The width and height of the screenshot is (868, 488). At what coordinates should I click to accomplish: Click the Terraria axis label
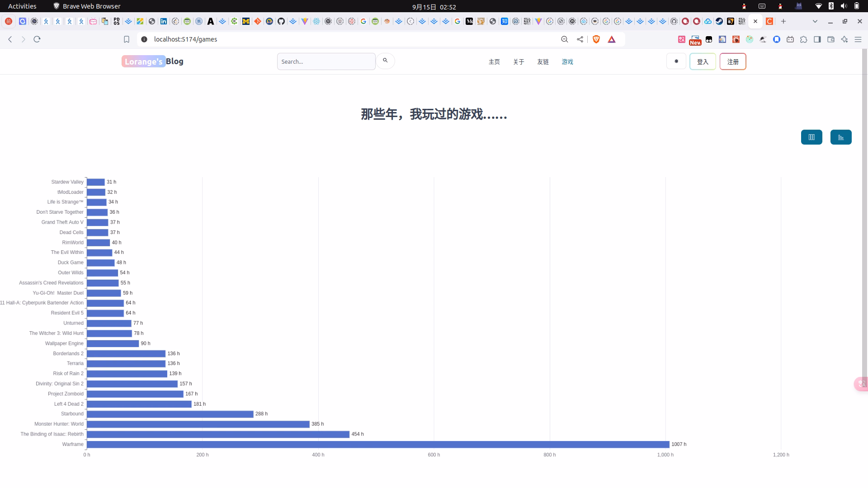(x=75, y=364)
